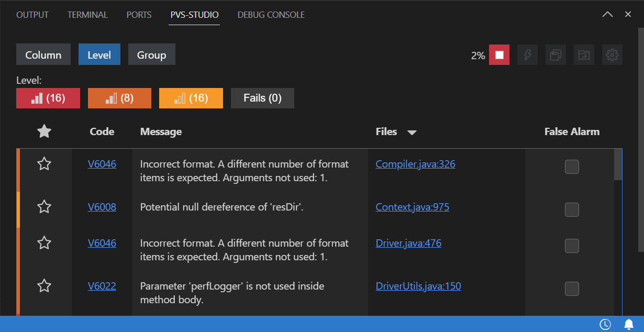This screenshot has width=644, height=332.
Task: Stop the running analysis with the red stop icon
Action: tap(499, 54)
